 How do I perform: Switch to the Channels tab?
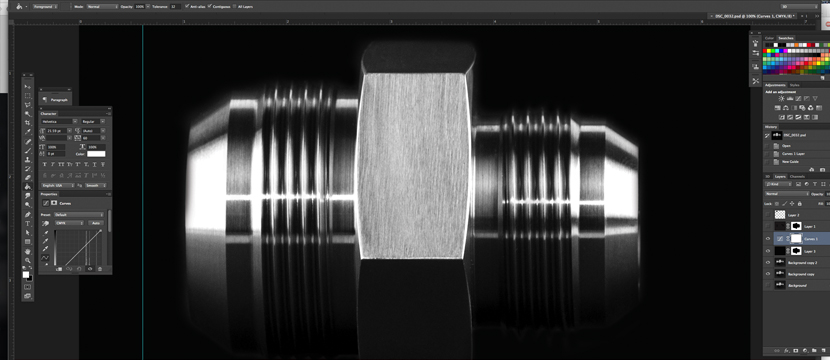[797, 177]
